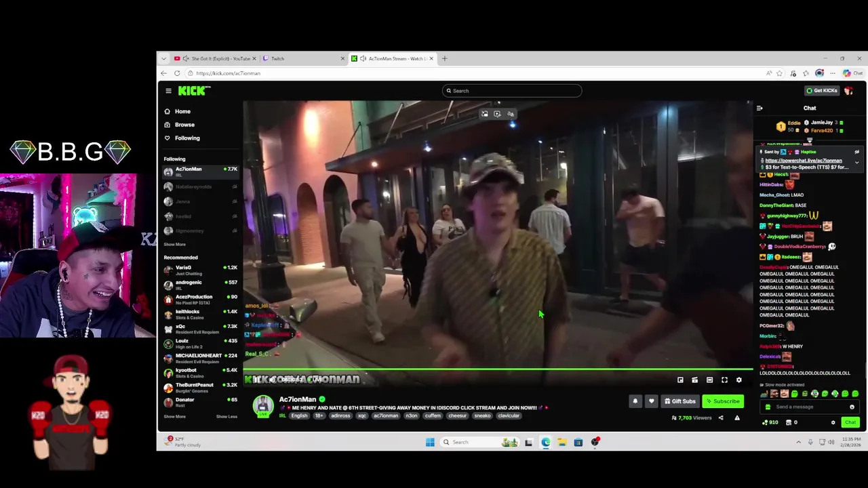Select Ac7ionMan in the Following list

[x=201, y=171]
